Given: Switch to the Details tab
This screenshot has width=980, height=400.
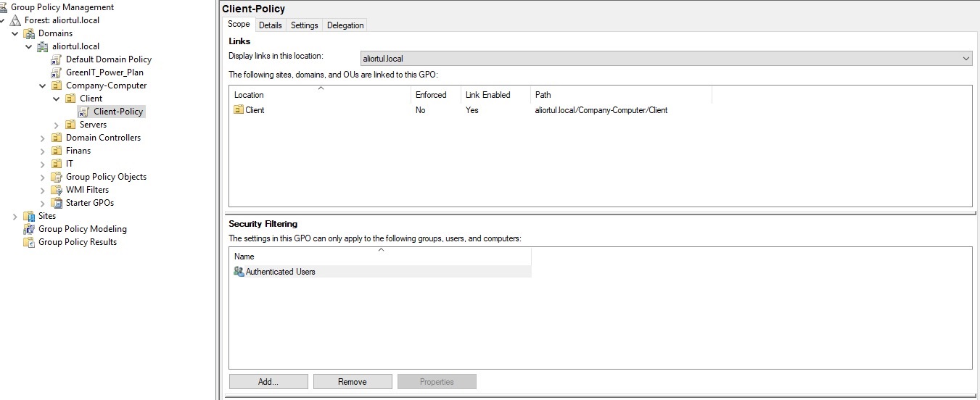Looking at the screenshot, I should click(270, 25).
